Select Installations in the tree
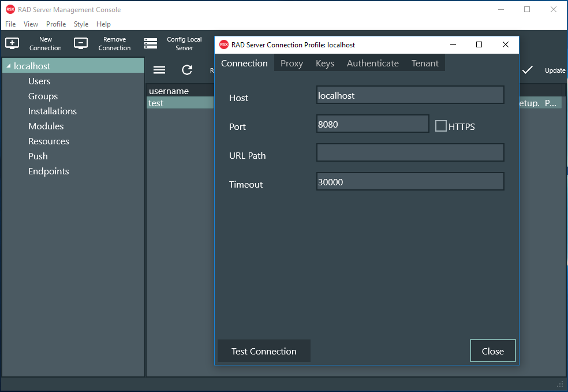The height and width of the screenshot is (392, 568). pos(53,111)
